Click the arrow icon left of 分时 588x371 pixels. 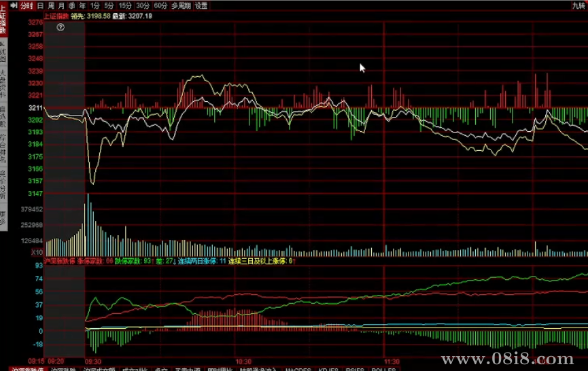click(14, 5)
